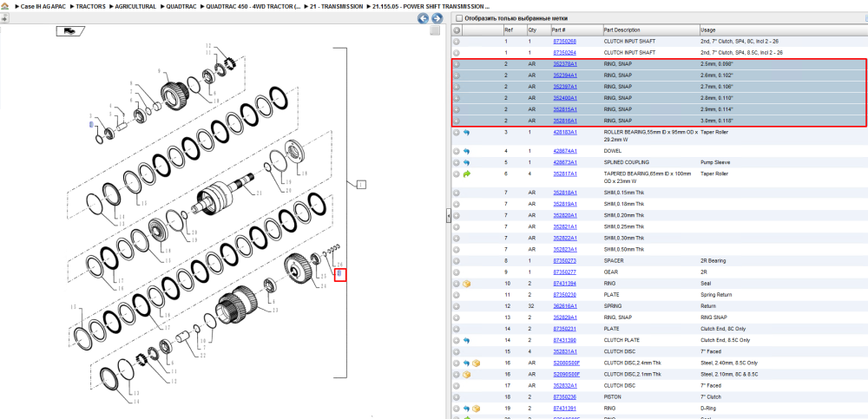Click the '2.5mm, 0.098"' usage cell

point(719,64)
